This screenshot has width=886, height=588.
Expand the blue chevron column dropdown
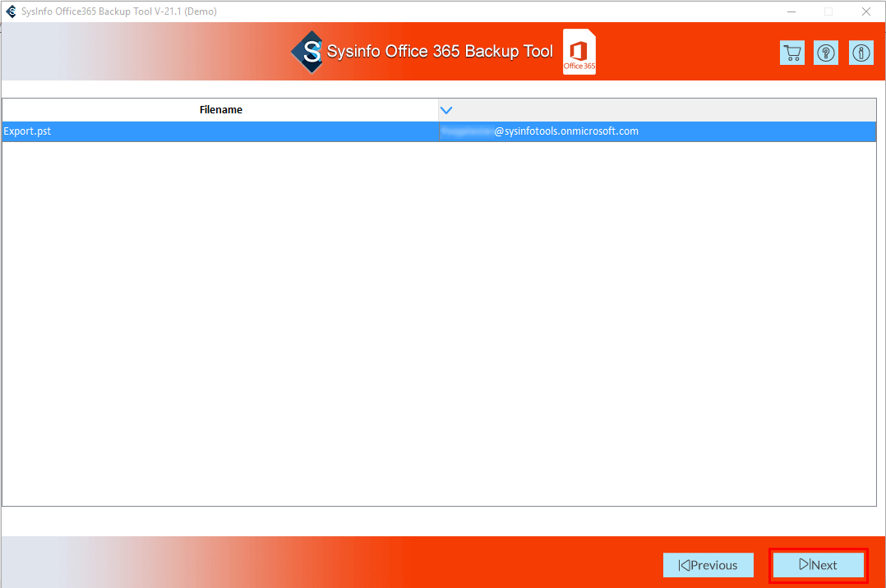point(446,109)
